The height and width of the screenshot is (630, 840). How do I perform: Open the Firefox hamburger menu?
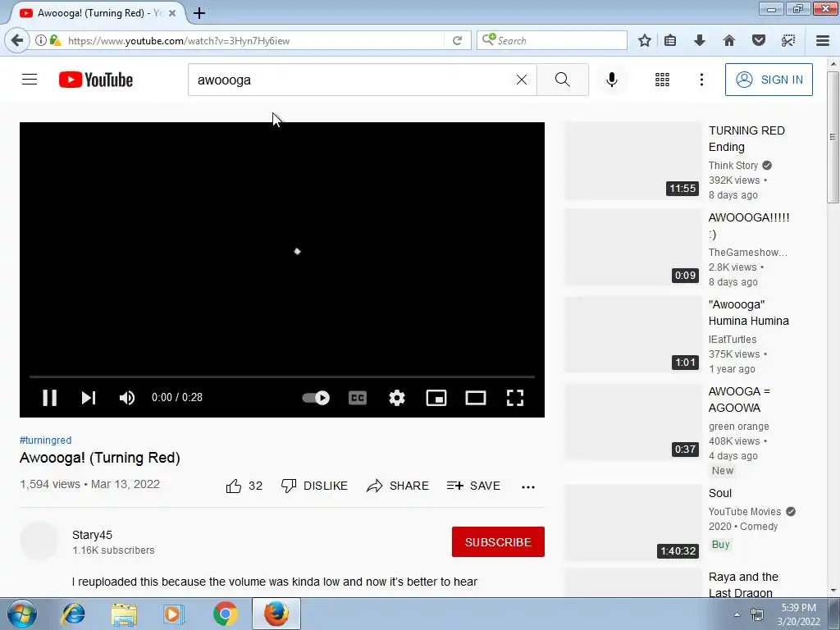(x=823, y=40)
